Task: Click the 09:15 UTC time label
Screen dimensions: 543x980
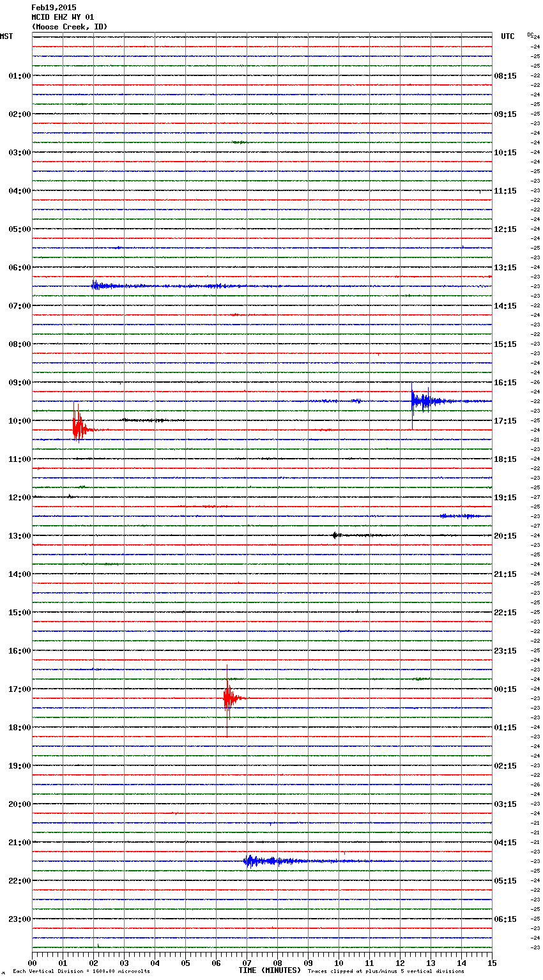Action: click(x=505, y=114)
